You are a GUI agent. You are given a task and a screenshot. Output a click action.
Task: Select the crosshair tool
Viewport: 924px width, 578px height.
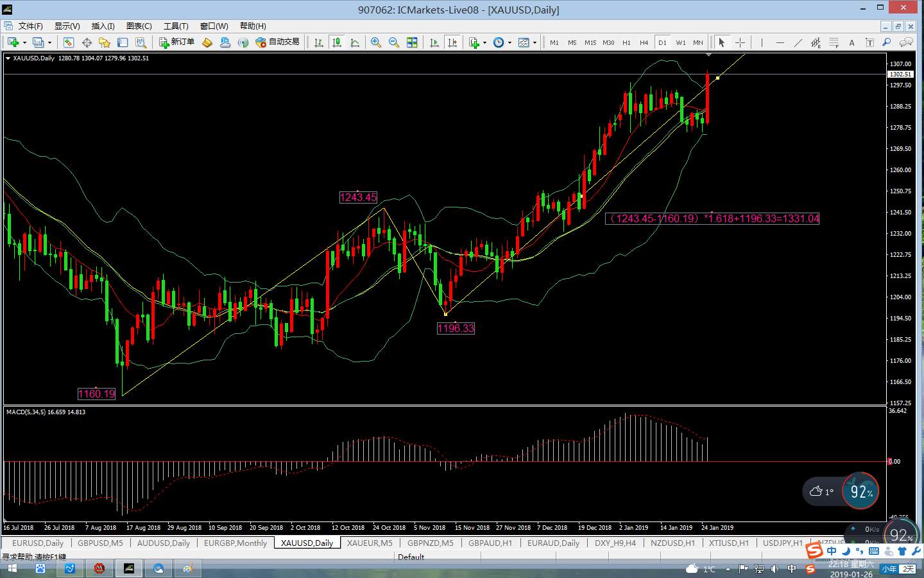740,42
